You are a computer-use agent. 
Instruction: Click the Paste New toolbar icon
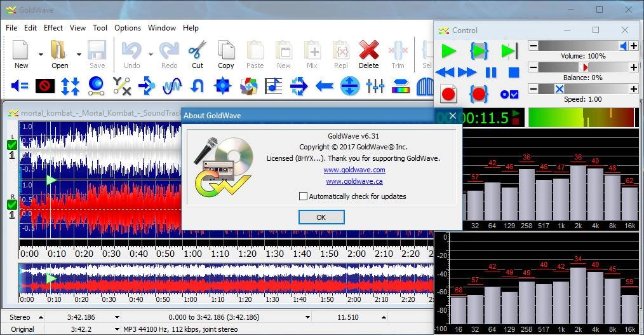[x=284, y=50]
